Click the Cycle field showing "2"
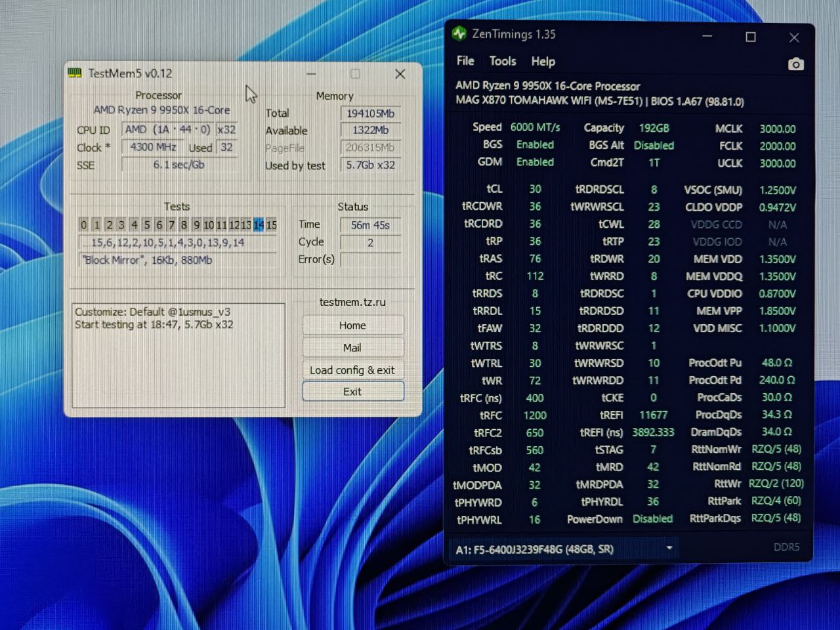This screenshot has width=840, height=630. [371, 243]
